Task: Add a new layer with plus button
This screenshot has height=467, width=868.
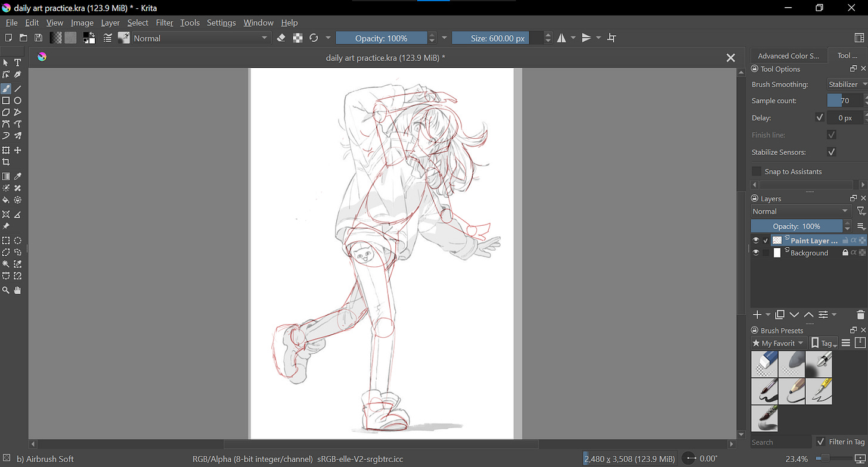Action: click(x=757, y=315)
